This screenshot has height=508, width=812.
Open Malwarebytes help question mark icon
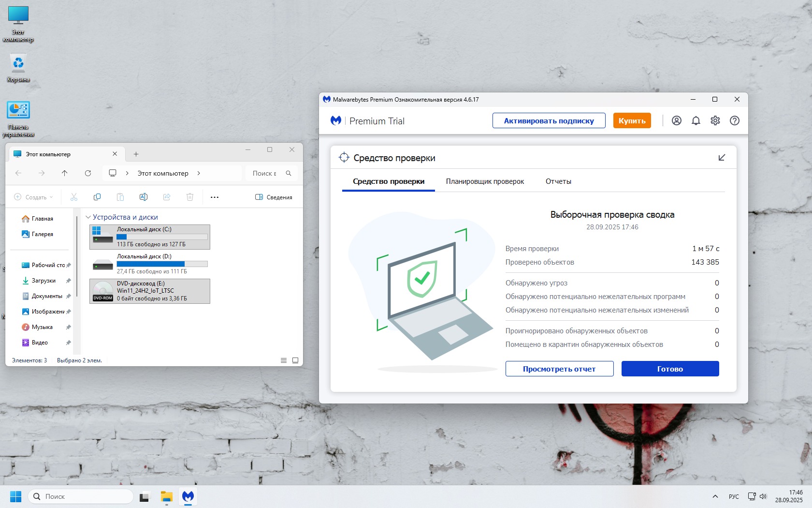point(735,121)
